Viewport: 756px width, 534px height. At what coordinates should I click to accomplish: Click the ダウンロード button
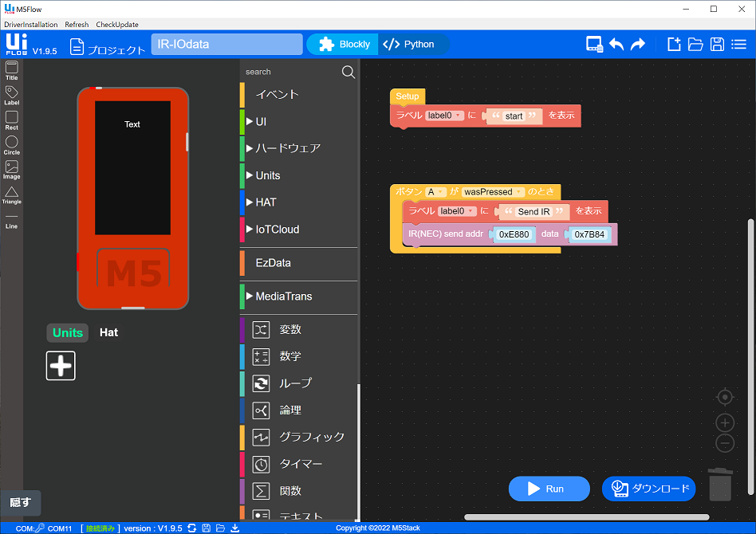(649, 489)
